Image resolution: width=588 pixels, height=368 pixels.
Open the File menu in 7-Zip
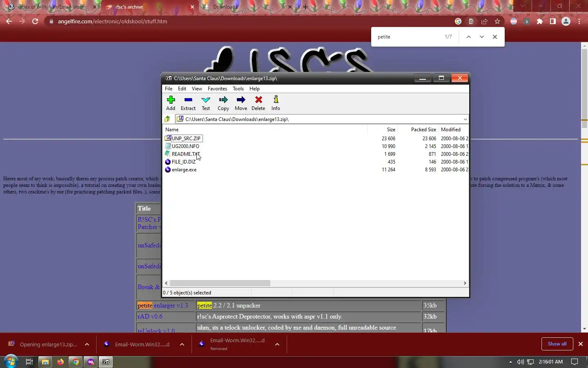pyautogui.click(x=169, y=89)
